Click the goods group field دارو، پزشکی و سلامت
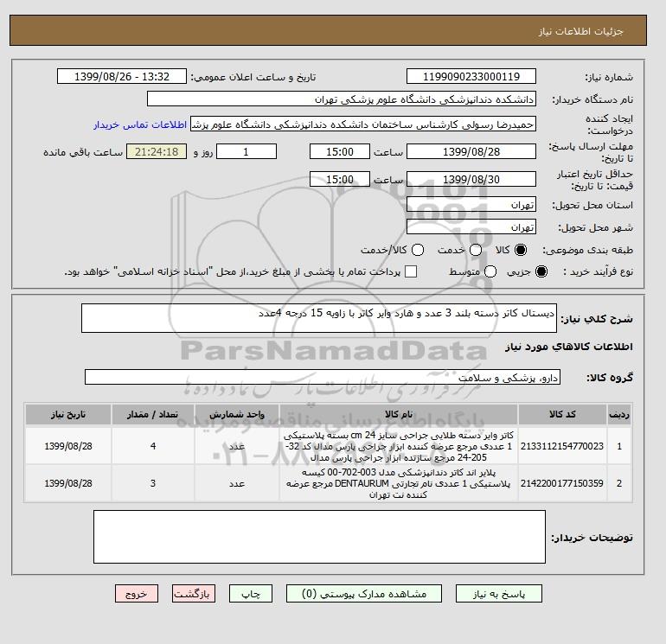 pyautogui.click(x=323, y=377)
